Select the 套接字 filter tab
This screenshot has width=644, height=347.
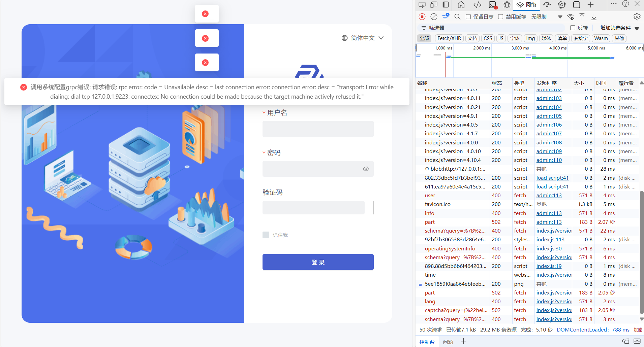pyautogui.click(x=580, y=38)
